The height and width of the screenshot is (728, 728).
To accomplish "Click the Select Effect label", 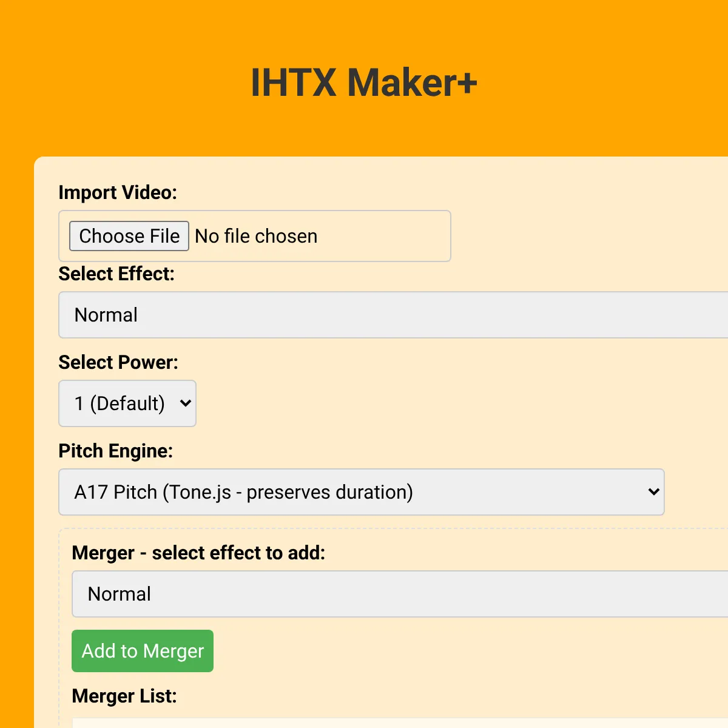I will coord(116,274).
